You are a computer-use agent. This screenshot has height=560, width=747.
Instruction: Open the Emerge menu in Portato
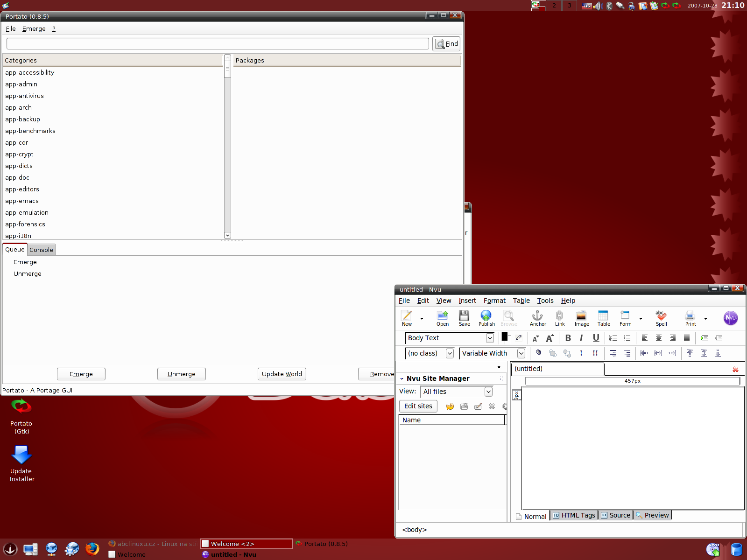point(34,29)
